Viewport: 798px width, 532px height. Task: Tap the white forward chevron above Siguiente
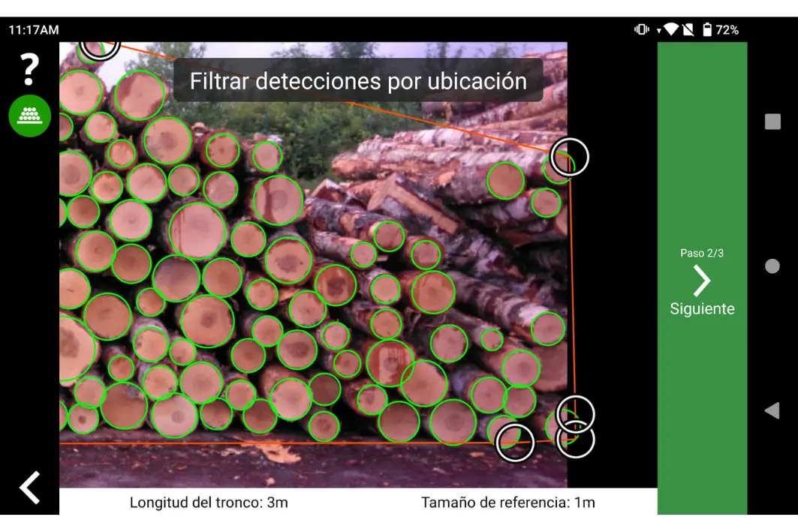[703, 281]
